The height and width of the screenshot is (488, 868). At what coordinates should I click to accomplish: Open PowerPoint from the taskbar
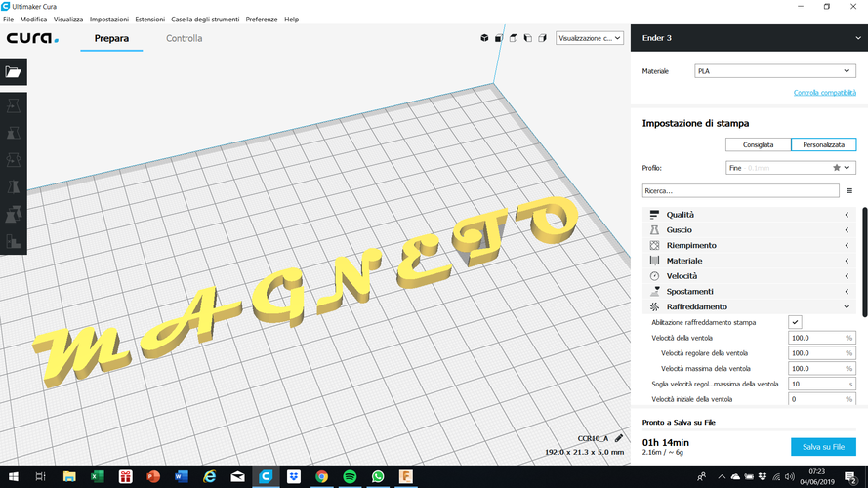click(153, 476)
